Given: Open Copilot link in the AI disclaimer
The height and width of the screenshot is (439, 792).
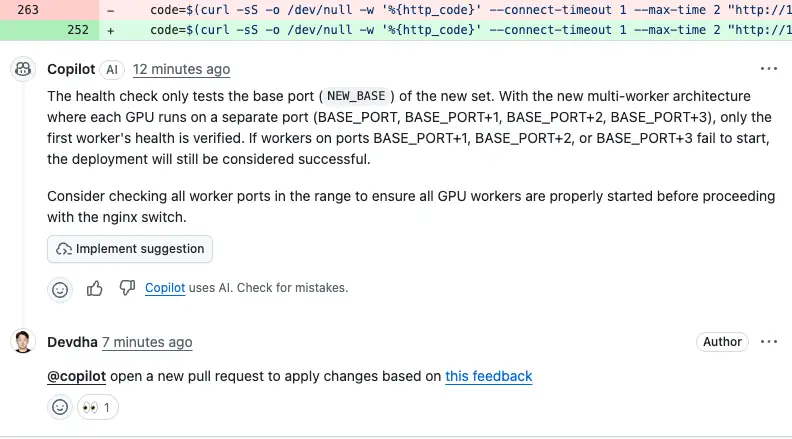Looking at the screenshot, I should coord(165,288).
